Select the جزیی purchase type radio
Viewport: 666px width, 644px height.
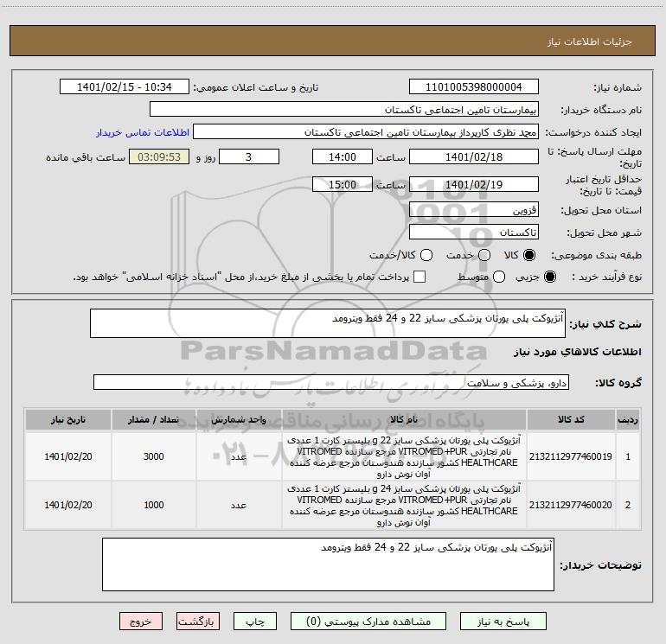click(549, 277)
